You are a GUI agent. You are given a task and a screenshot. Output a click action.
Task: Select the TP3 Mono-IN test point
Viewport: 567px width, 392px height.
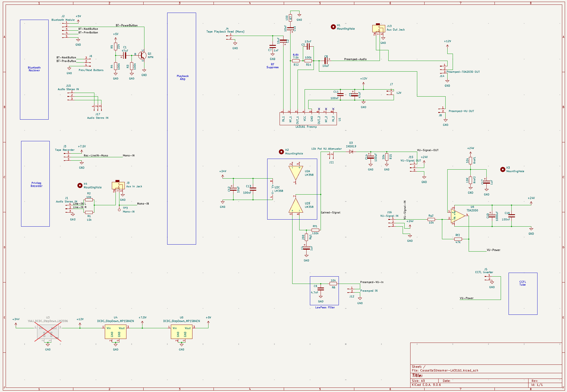[119, 209]
